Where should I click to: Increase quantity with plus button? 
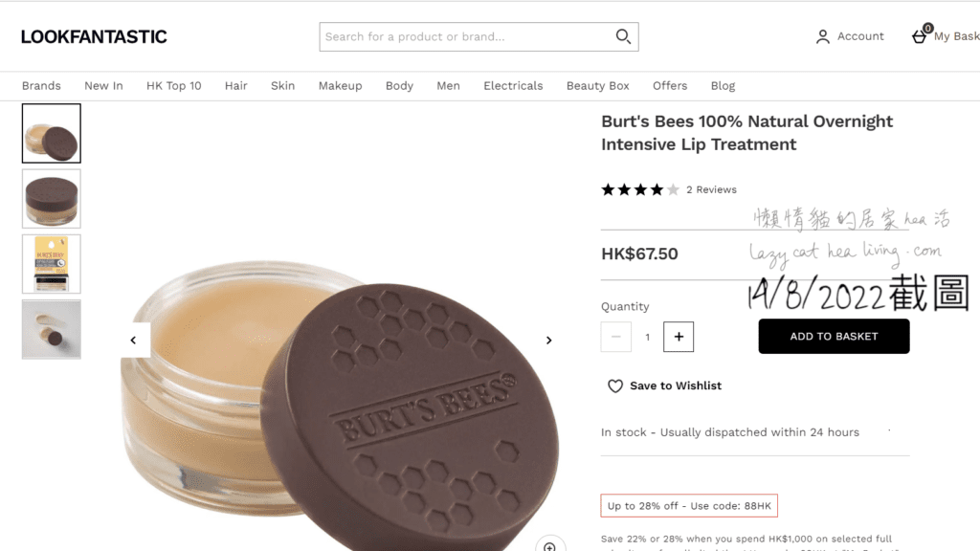(679, 337)
